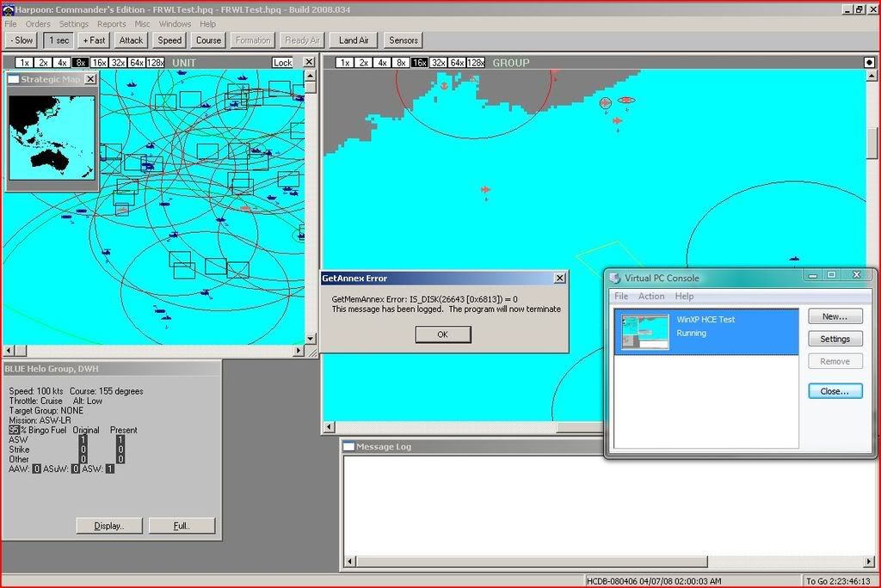Click the dot button on Group window header
The width and height of the screenshot is (881, 588).
tap(869, 63)
